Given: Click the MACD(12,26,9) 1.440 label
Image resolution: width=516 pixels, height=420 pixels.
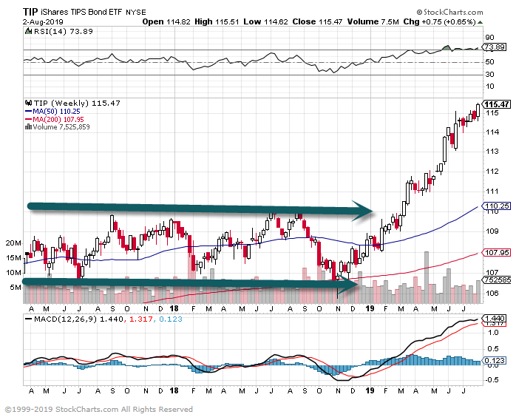Looking at the screenshot, I should pos(79,319).
